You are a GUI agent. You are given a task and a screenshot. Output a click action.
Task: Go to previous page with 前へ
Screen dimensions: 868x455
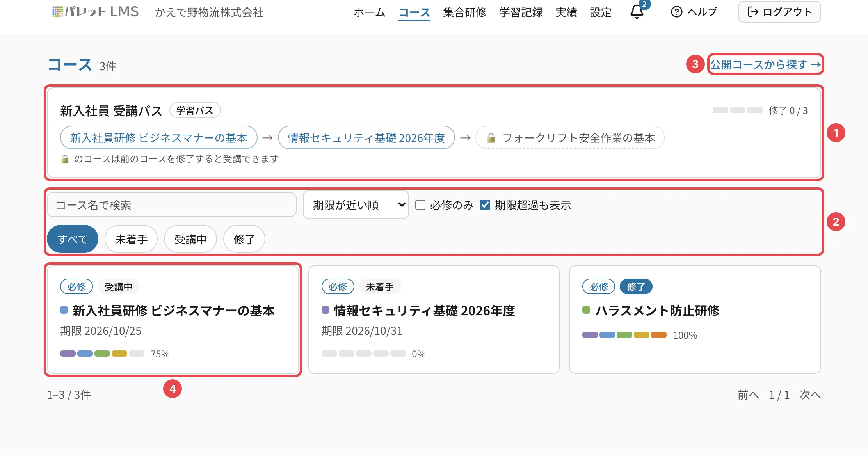click(x=748, y=395)
